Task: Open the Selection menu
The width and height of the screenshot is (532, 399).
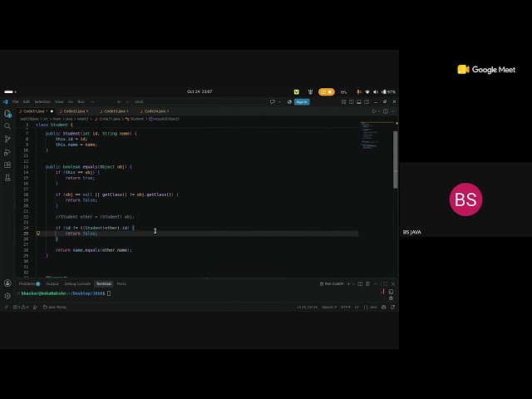Action: click(x=42, y=101)
